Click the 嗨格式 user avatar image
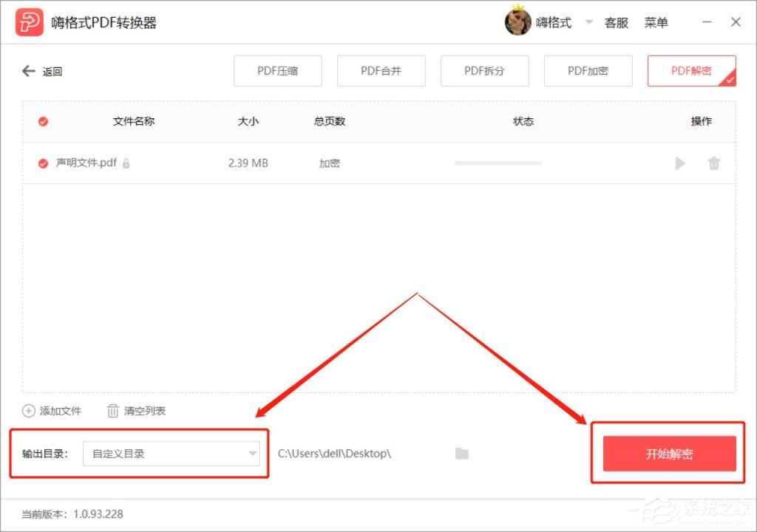The height and width of the screenshot is (532, 757). 517,21
